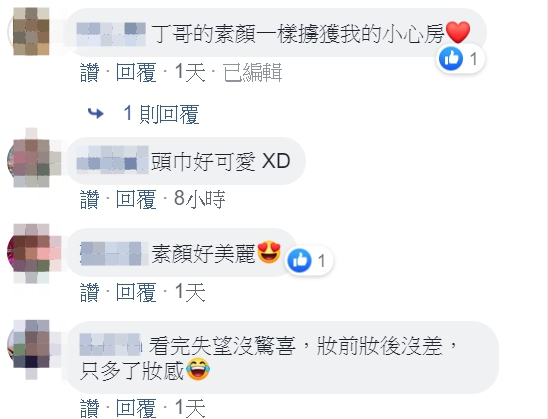Viewport: 548px width, 419px height.
Task: Click the reply arrow icon beside 1則回覆
Action: click(95, 113)
